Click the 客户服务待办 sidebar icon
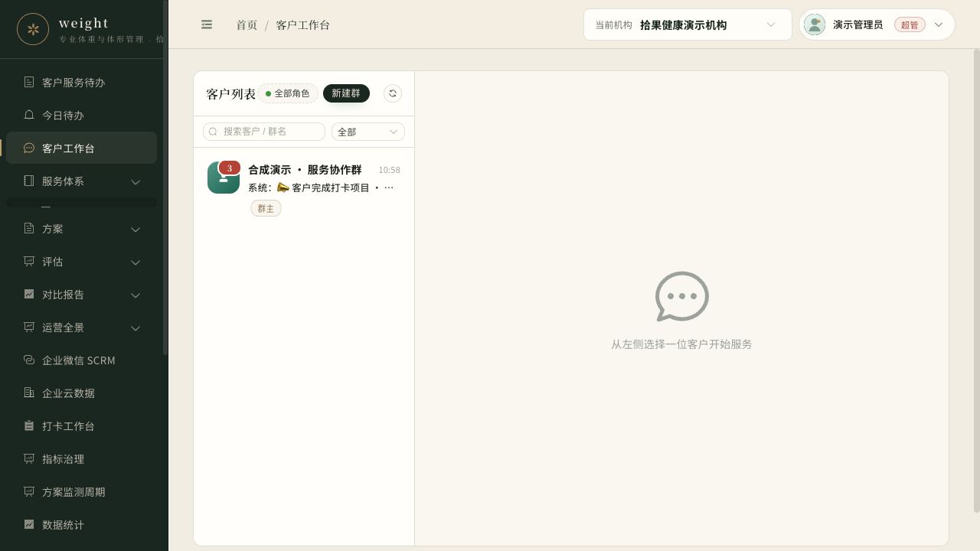The image size is (980, 551). coord(29,82)
